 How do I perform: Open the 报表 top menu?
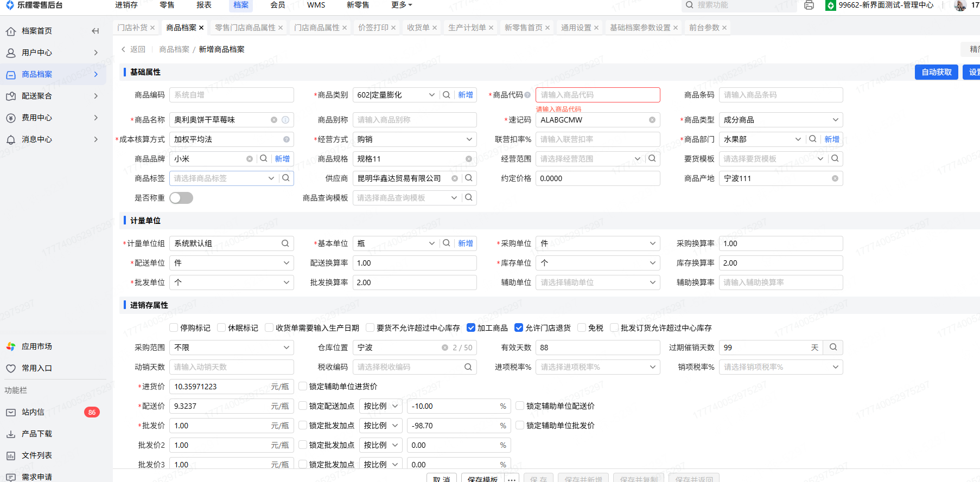[204, 5]
